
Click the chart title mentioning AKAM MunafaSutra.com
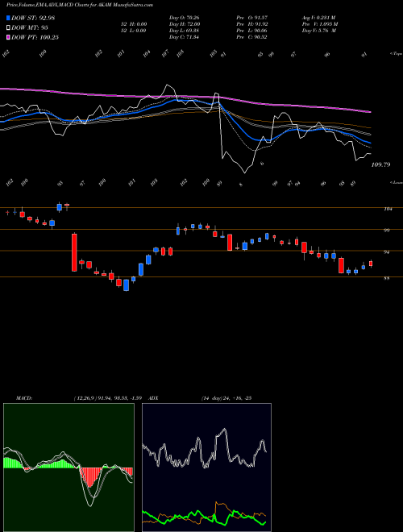tap(80, 5)
